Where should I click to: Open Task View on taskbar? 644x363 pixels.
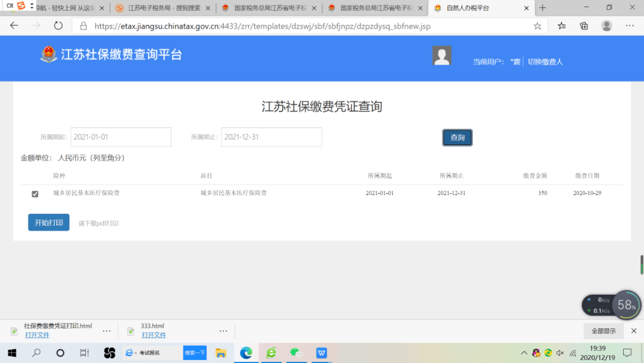(84, 353)
